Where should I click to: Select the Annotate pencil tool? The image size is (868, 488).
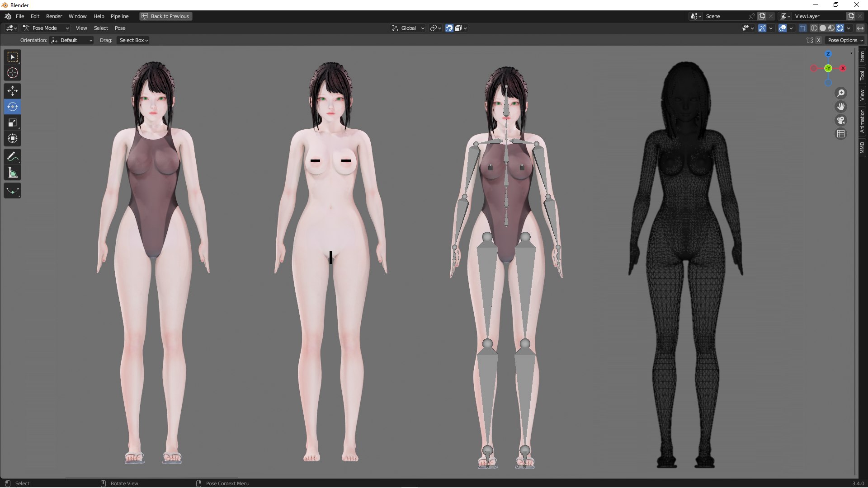(13, 157)
